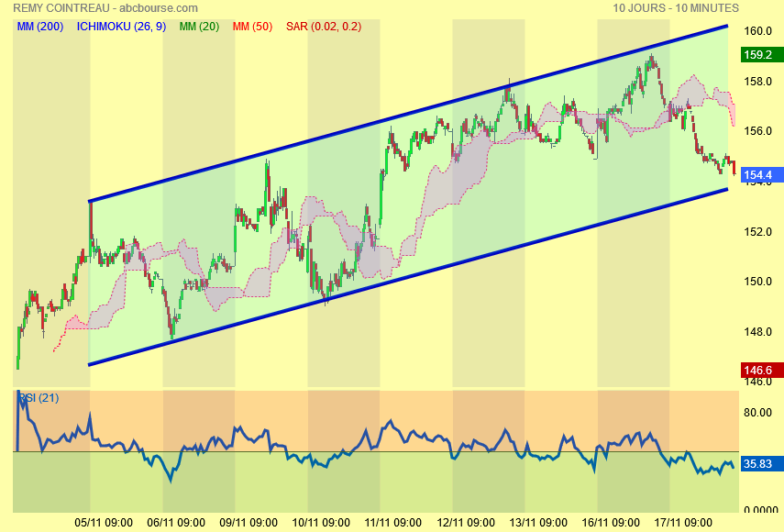
Task: Click the RSI (21) panel label
Action: [39, 398]
